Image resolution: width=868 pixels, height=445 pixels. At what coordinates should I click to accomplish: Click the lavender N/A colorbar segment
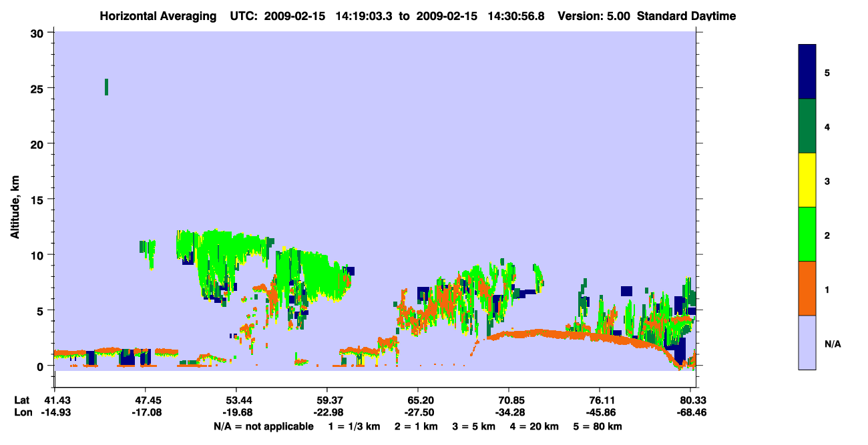pos(807,342)
